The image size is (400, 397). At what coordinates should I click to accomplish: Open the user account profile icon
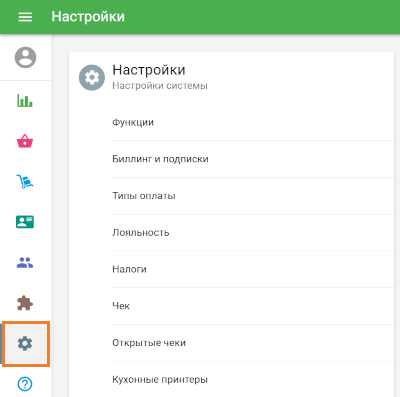point(25,57)
